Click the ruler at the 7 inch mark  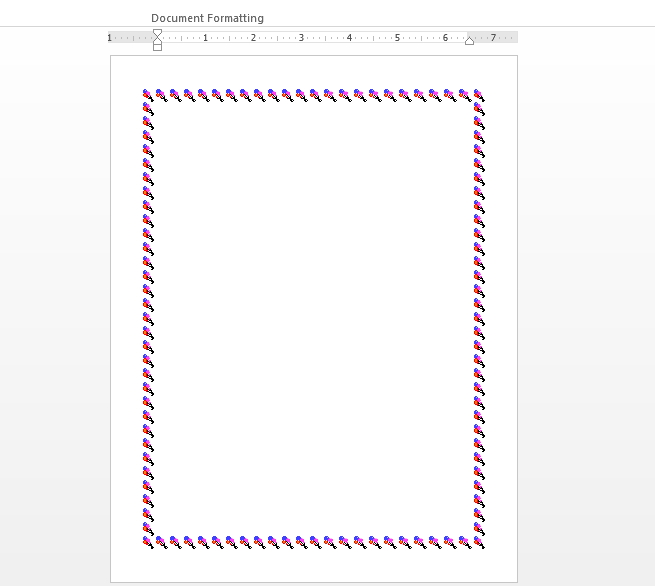click(493, 38)
